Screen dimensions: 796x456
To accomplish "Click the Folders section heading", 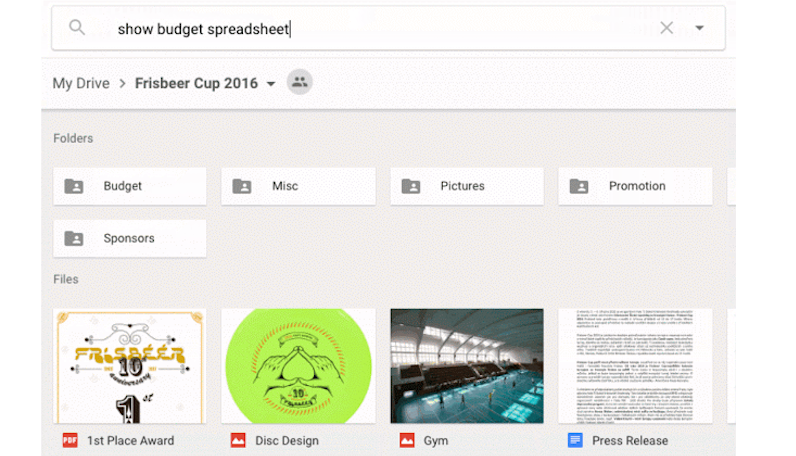I will coord(73,139).
